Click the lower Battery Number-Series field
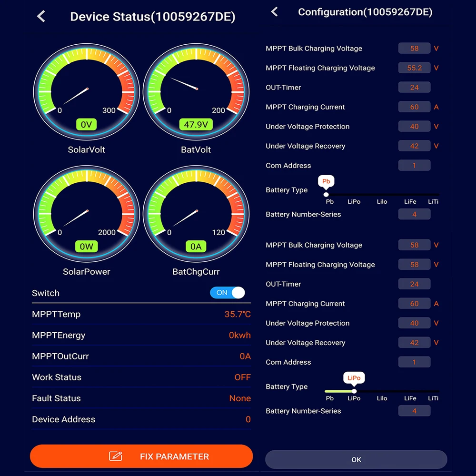This screenshot has width=476, height=476. [415, 411]
